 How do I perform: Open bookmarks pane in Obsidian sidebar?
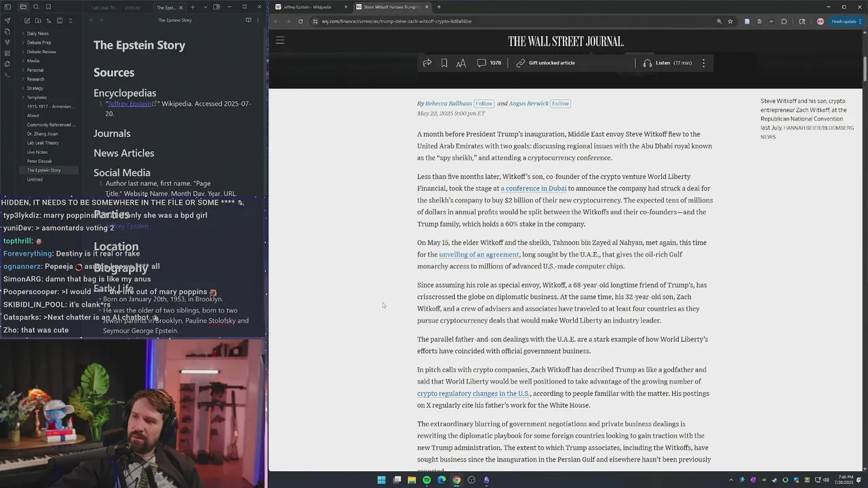(x=48, y=7)
